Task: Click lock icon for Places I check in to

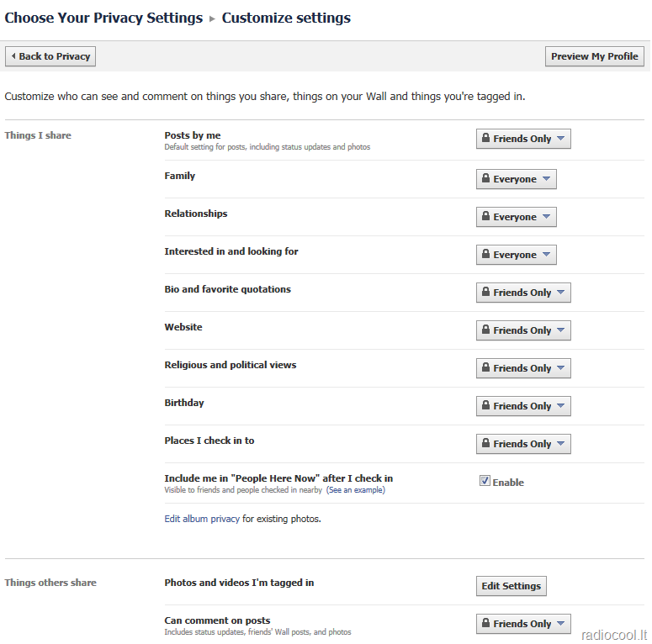Action: coord(485,443)
